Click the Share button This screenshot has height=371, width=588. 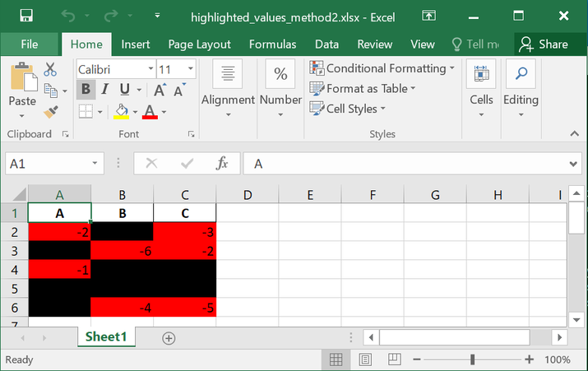coord(545,44)
